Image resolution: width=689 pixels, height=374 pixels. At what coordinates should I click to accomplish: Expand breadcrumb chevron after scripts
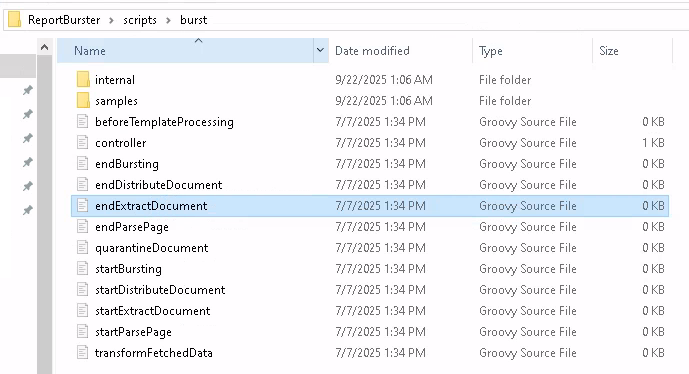click(168, 20)
